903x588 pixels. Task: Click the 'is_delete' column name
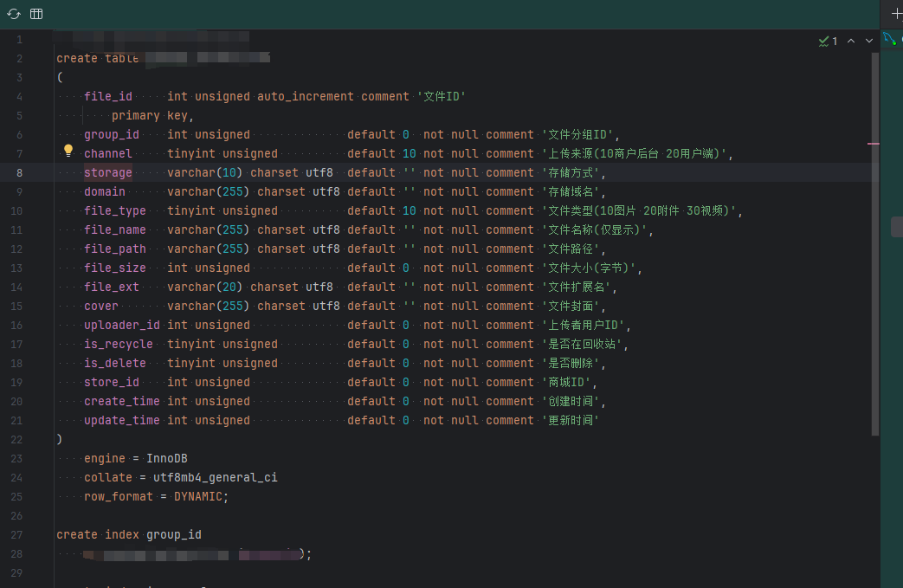point(115,364)
